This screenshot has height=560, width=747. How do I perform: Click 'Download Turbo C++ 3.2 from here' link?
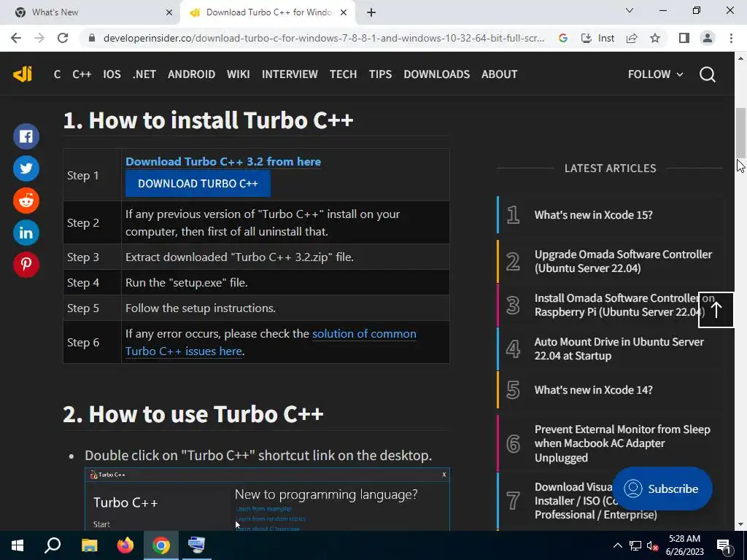click(x=223, y=161)
